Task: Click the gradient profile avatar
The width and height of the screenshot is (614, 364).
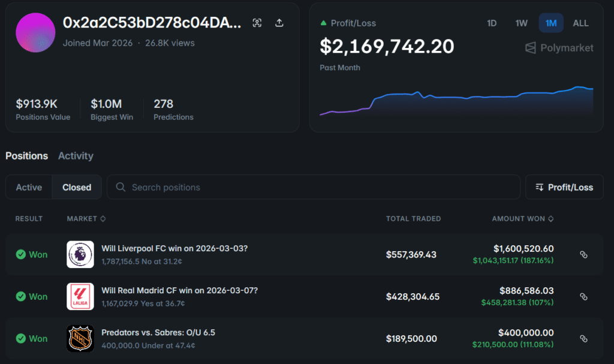Action: (x=35, y=32)
